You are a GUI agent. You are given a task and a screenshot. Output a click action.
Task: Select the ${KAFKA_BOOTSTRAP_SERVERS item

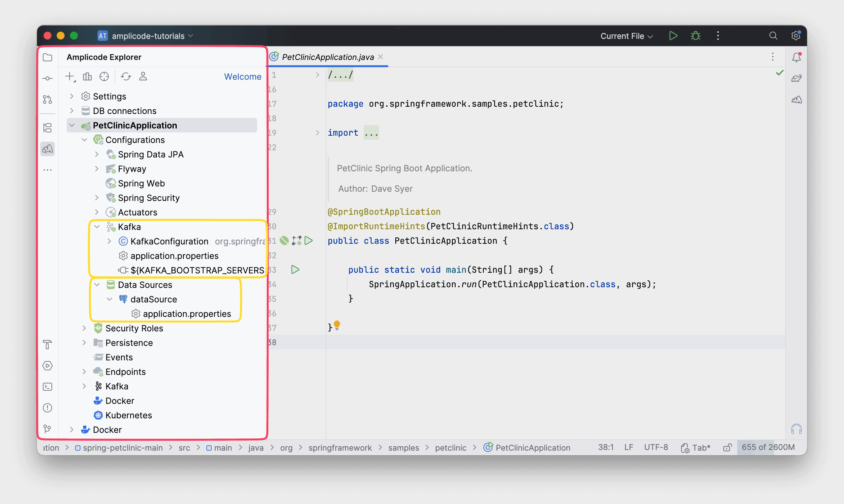click(x=197, y=270)
